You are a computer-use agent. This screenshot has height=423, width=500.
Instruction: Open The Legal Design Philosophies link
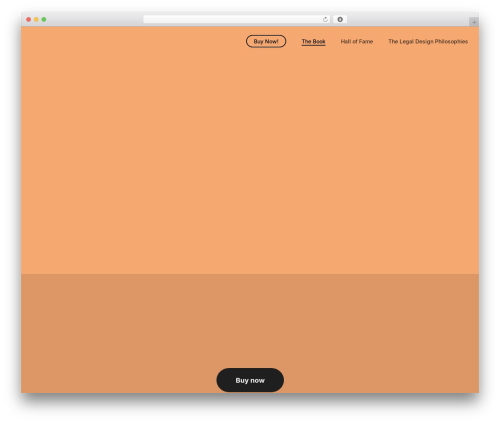point(428,42)
